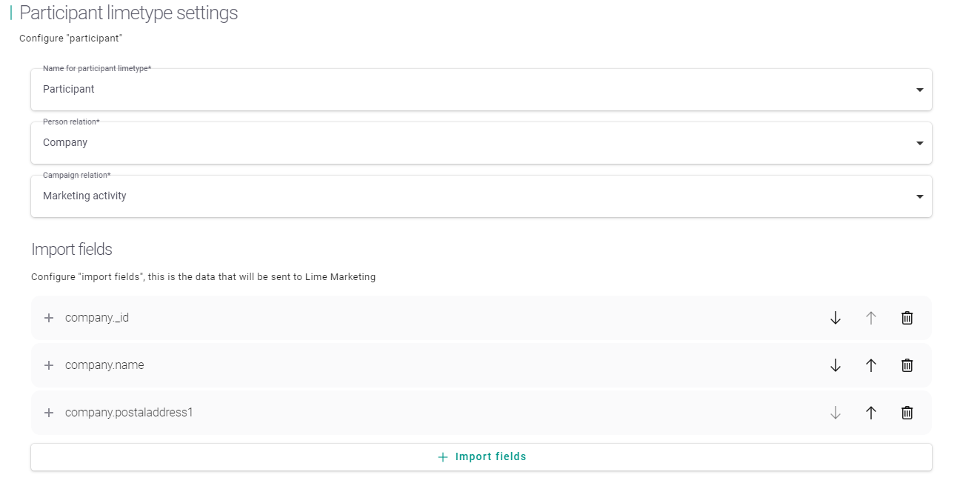The height and width of the screenshot is (492, 980).
Task: Move company.postaladdress1 up using the up arrow
Action: [x=870, y=413]
